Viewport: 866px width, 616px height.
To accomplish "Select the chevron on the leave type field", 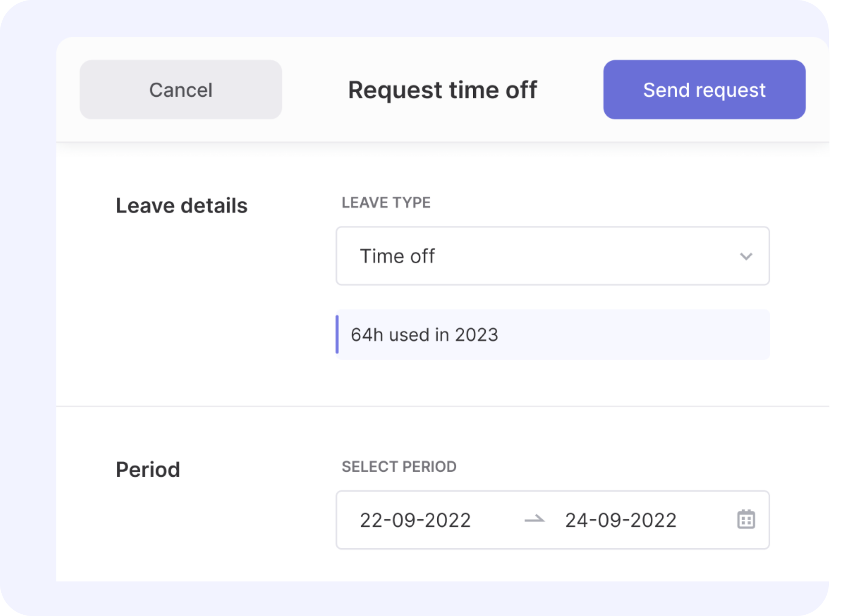I will click(747, 255).
